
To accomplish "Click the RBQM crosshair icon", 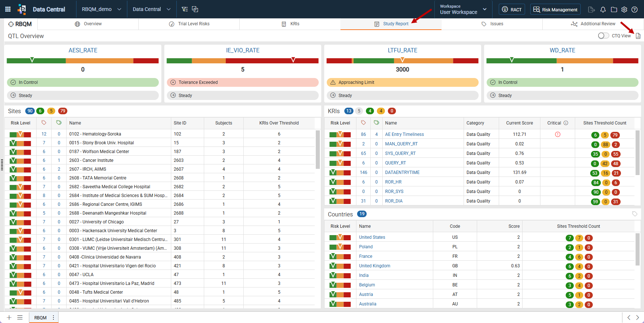I will click(x=11, y=24).
